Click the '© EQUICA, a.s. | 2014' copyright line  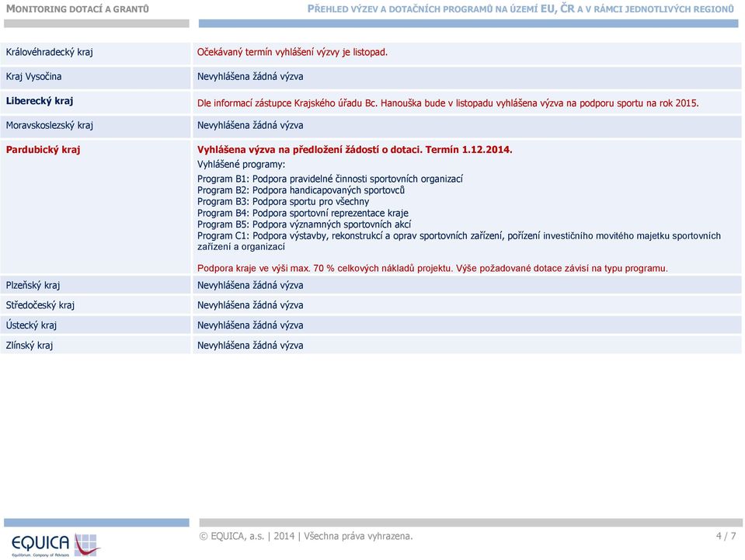(x=306, y=536)
